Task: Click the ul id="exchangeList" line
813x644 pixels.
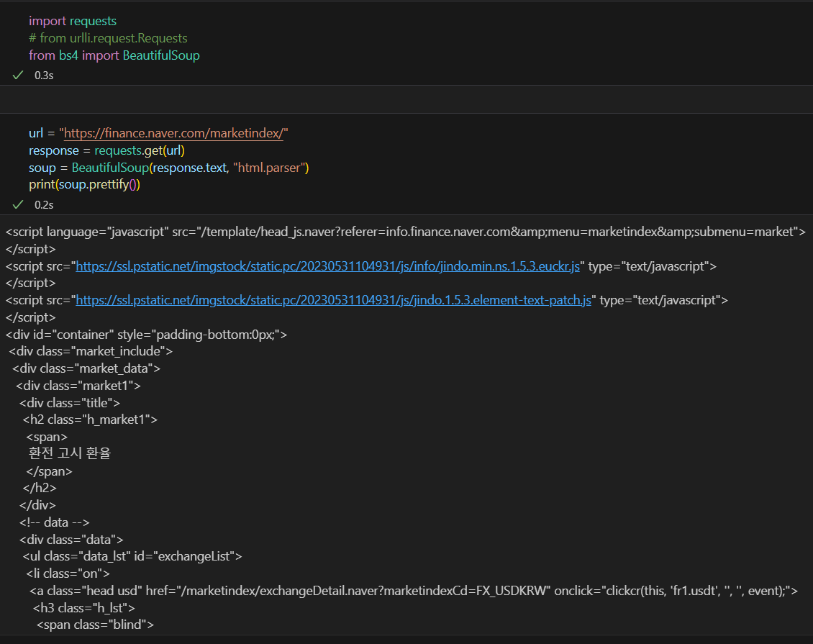Action: pos(132,556)
